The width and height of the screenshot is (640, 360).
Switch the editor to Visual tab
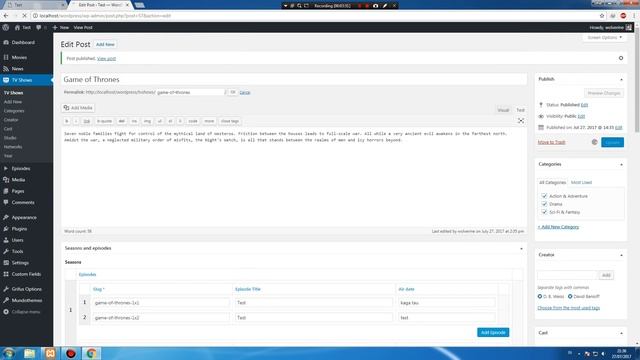[503, 110]
